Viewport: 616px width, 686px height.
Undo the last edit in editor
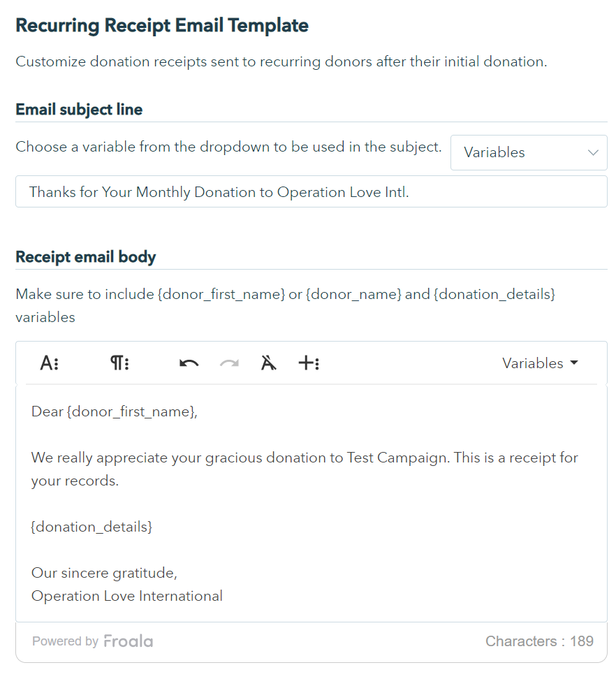pyautogui.click(x=189, y=363)
